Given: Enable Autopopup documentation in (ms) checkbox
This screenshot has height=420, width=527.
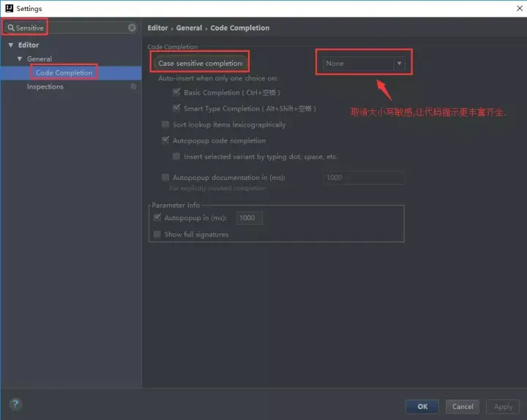Looking at the screenshot, I should point(165,177).
